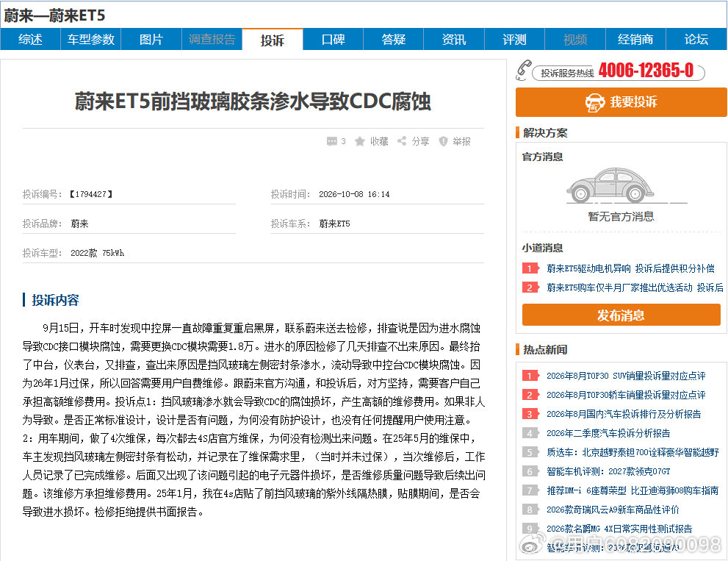728x561 pixels.
Task: Click the gray rank 8 badge in 热点新闻
Action: 530,510
